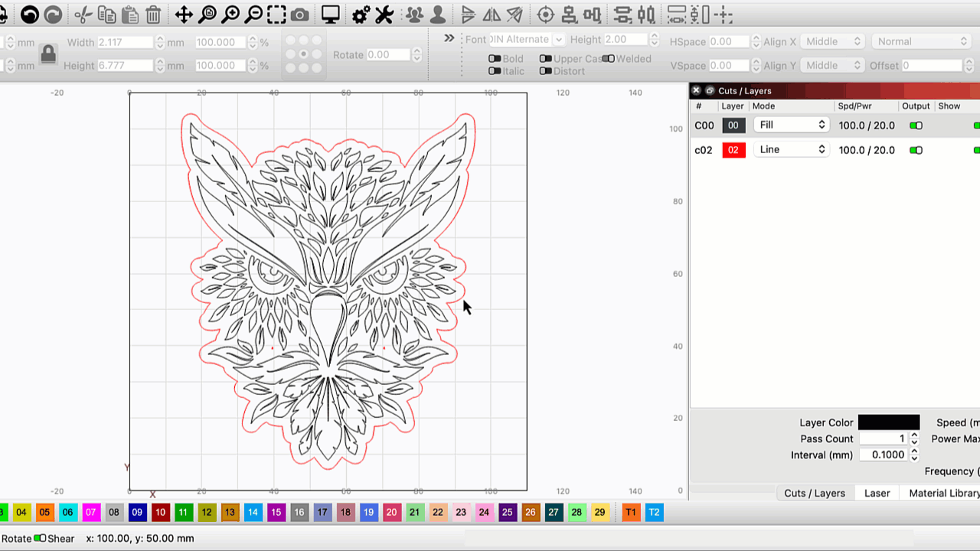Select the red color swatch 10 in the palette
980x551 pixels.
[160, 512]
